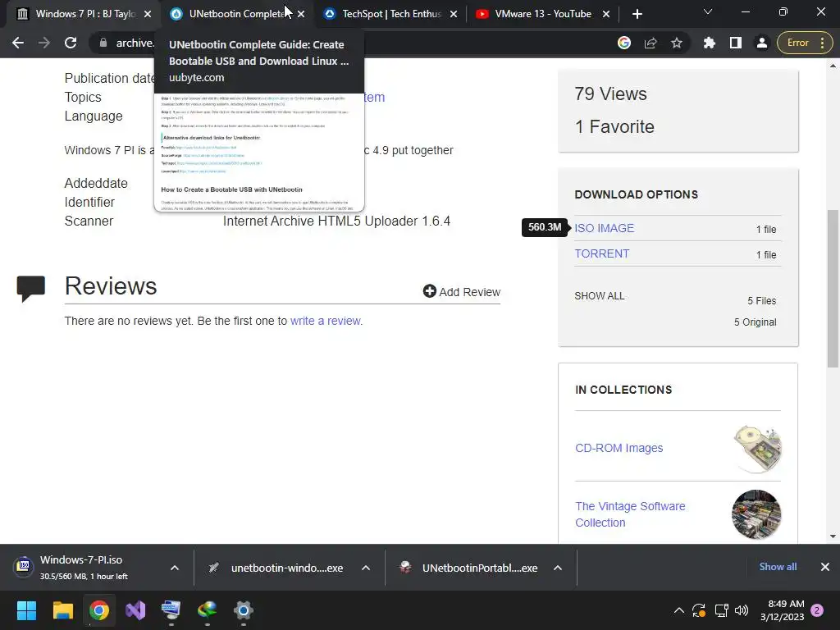Screen dimensions: 840x630
Task: Open UNetbootinPortabl....exe download item
Action: coord(468,568)
